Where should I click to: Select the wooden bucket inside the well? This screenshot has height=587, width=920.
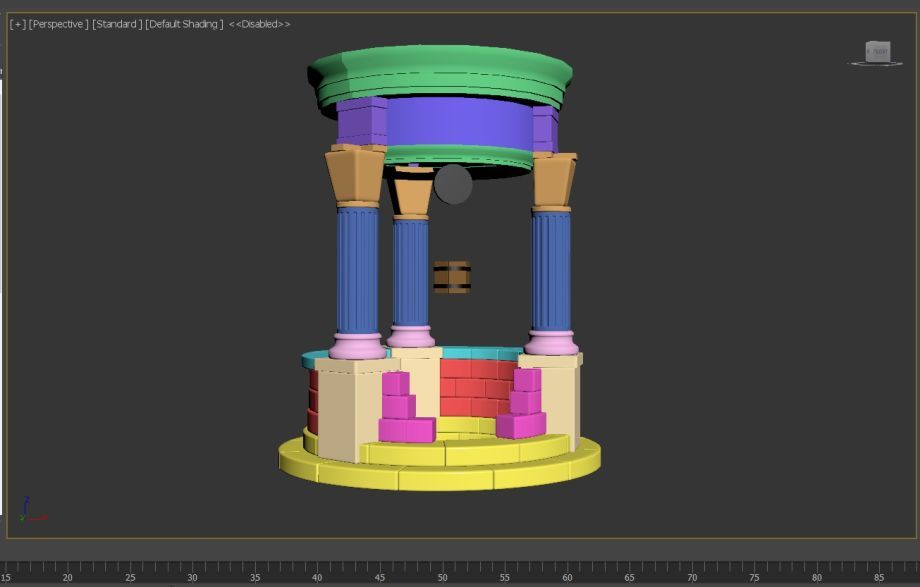click(x=452, y=277)
